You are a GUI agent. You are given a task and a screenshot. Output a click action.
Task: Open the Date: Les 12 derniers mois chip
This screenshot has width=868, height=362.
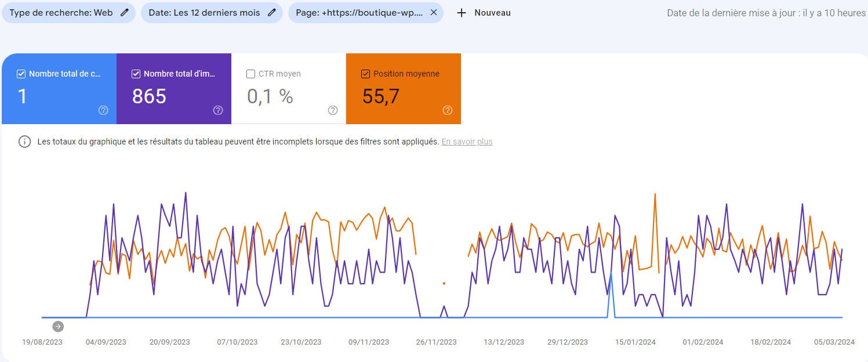(x=206, y=13)
